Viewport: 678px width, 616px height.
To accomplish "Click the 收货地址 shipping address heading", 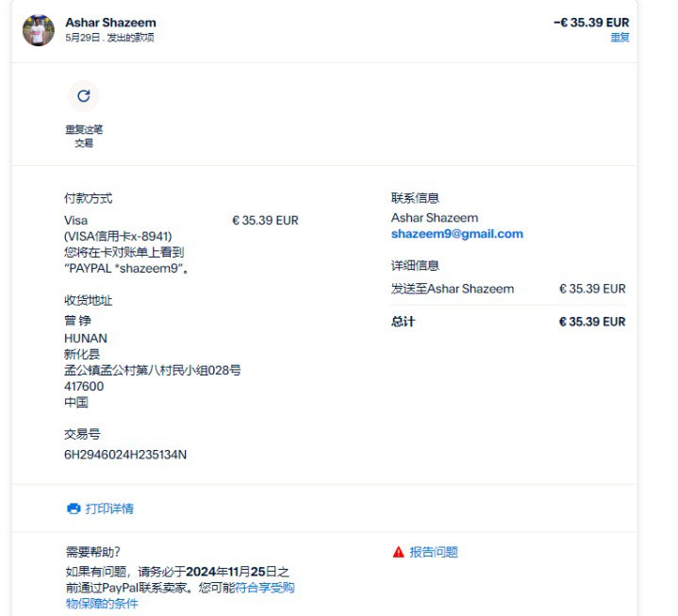I will (x=88, y=300).
